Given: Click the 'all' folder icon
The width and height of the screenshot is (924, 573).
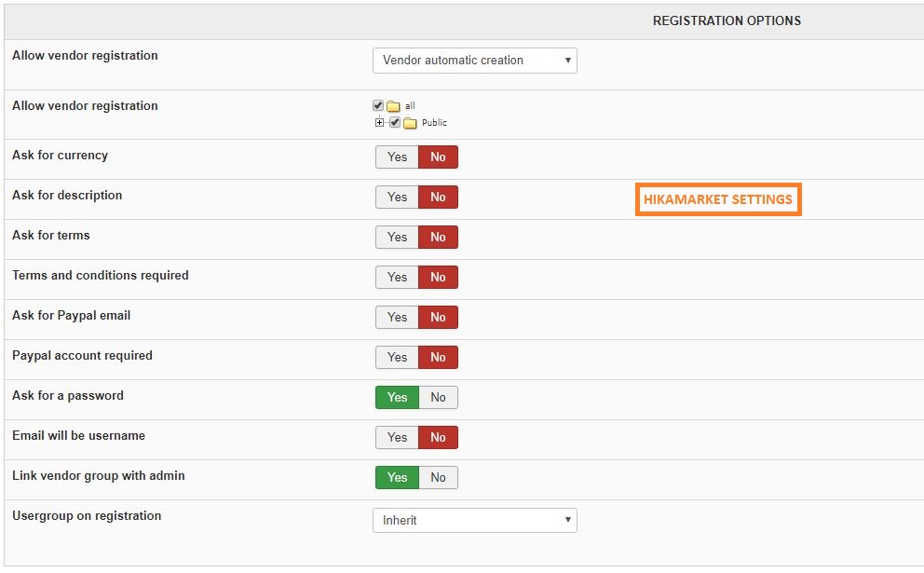Looking at the screenshot, I should pos(393,106).
